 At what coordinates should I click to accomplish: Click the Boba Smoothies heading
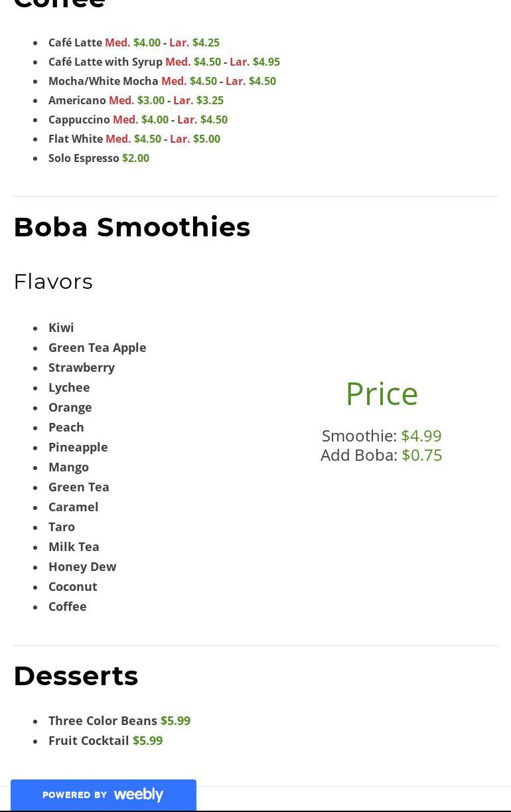[x=132, y=227]
